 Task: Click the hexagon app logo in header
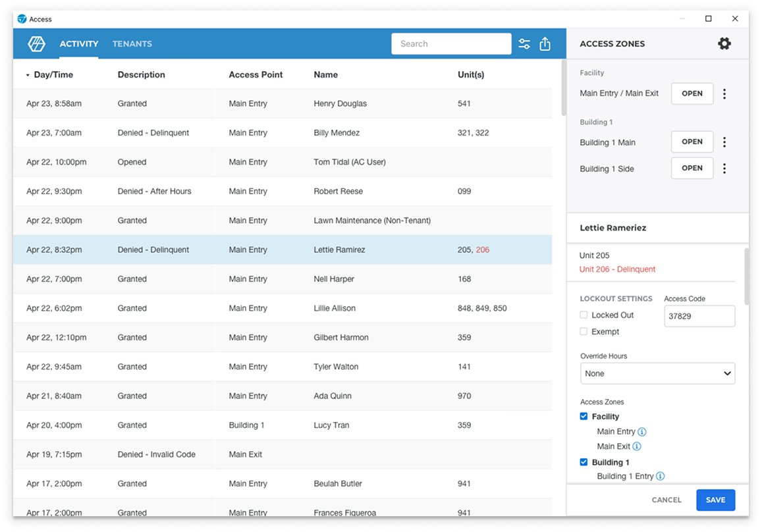tap(36, 44)
